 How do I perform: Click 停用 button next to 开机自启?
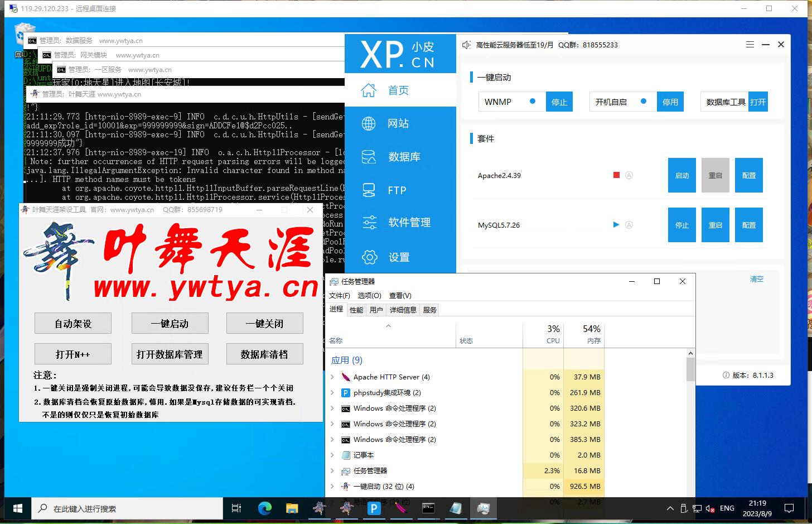click(x=670, y=102)
